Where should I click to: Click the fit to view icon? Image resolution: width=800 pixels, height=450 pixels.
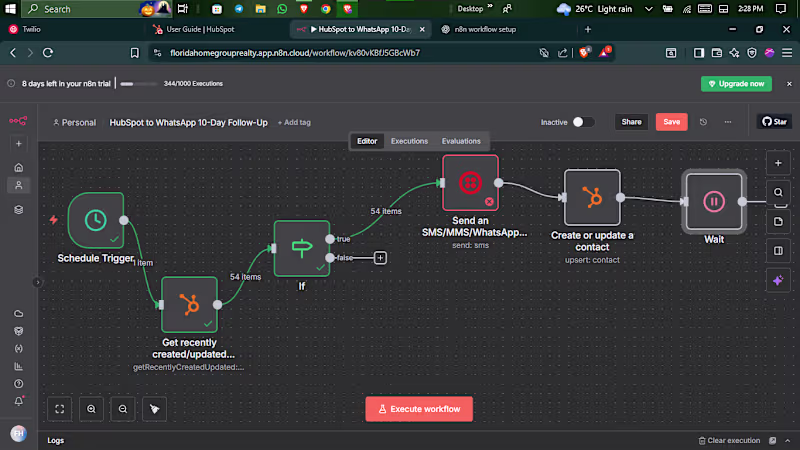[60, 409]
